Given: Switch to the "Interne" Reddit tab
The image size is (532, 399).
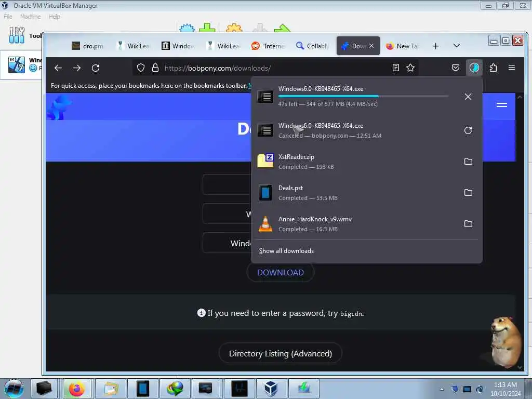Looking at the screenshot, I should point(268,46).
